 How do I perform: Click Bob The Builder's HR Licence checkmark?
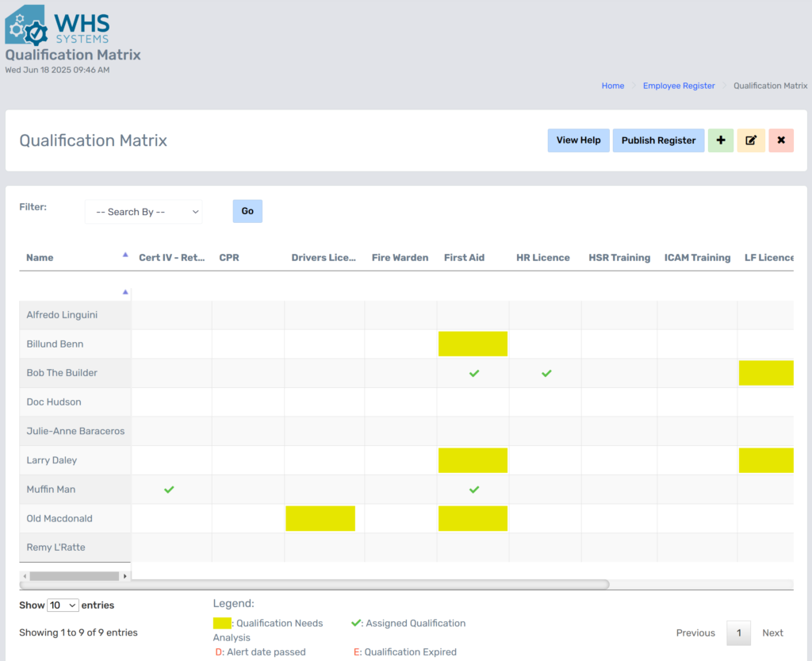546,373
